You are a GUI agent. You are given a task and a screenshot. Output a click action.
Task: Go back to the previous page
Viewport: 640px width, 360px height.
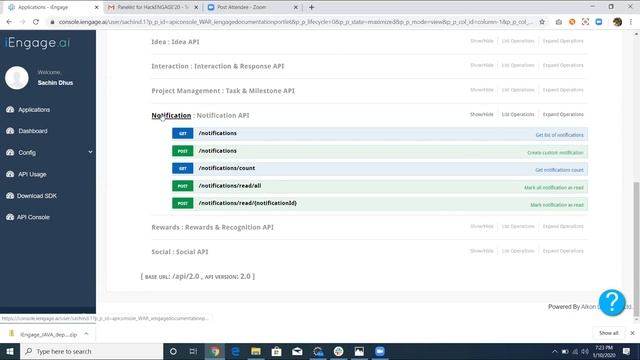point(9,22)
